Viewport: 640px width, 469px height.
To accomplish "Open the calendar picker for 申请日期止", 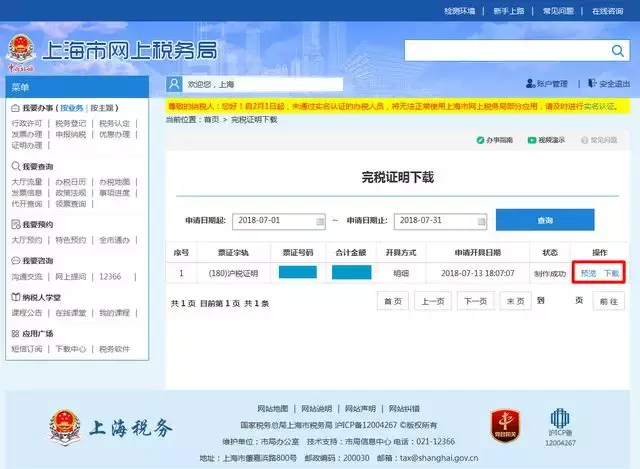I will pyautogui.click(x=482, y=222).
